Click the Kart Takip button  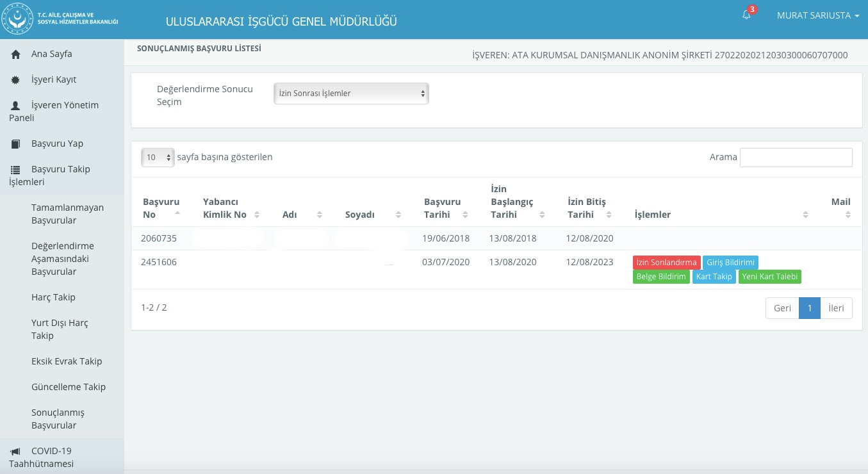tap(714, 277)
